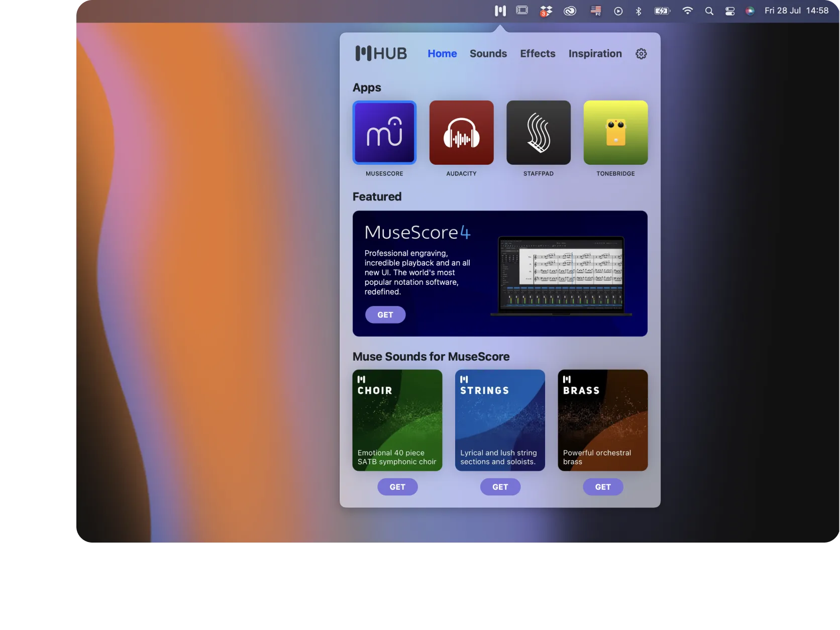
Task: Open the Wi-Fi status menu
Action: [x=687, y=11]
